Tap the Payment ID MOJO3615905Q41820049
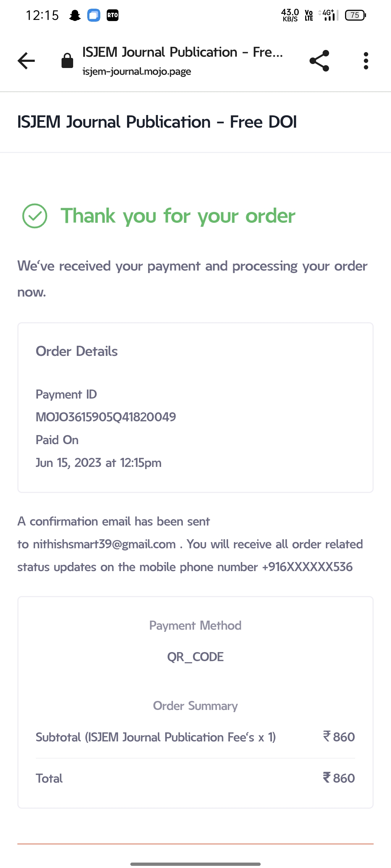This screenshot has height=868, width=391. [106, 417]
